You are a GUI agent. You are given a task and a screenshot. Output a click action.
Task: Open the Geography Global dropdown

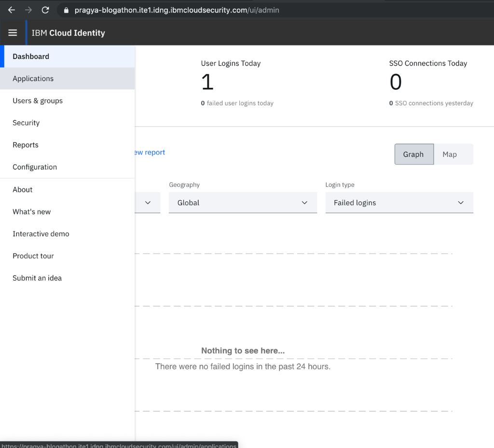point(243,203)
